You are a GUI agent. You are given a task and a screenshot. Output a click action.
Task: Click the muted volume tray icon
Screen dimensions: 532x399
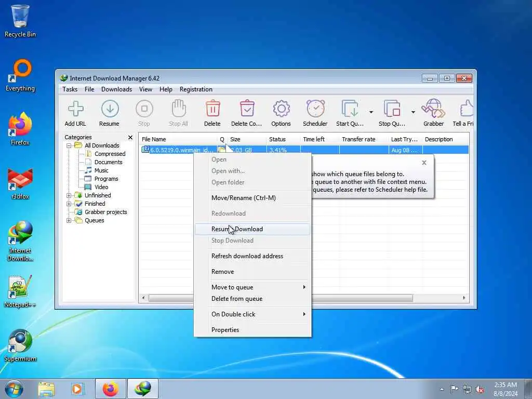point(480,389)
